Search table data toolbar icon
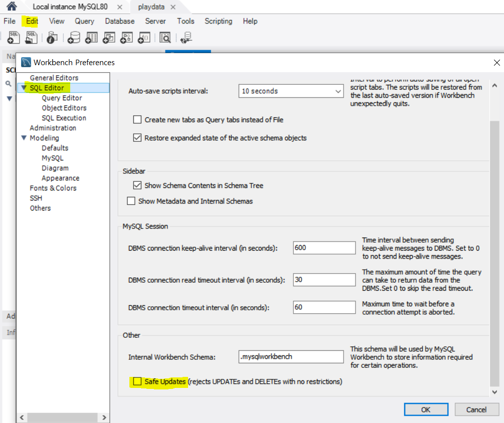The height and width of the screenshot is (423, 504). coord(165,38)
